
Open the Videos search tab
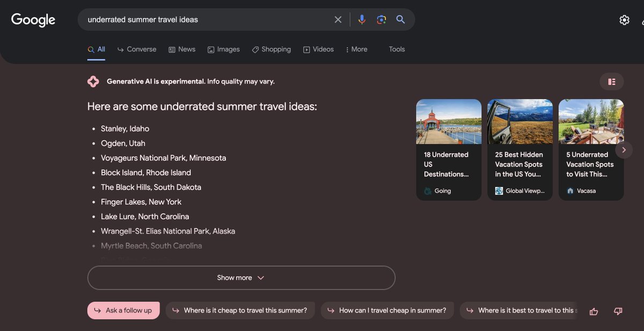point(318,49)
